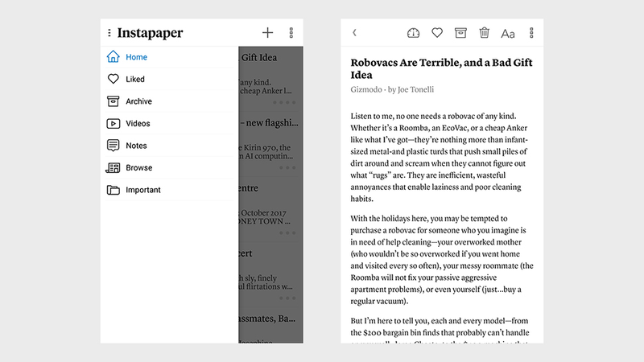Open the Browse section

169,168
